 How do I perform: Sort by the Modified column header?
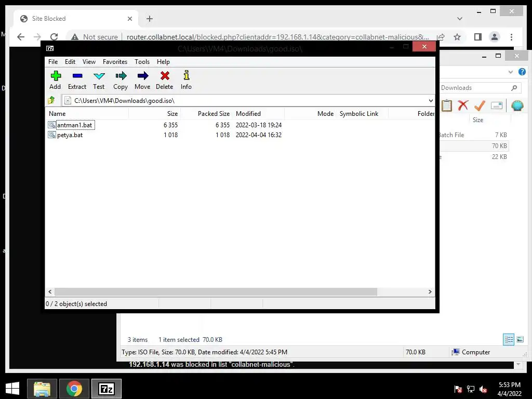coord(259,114)
